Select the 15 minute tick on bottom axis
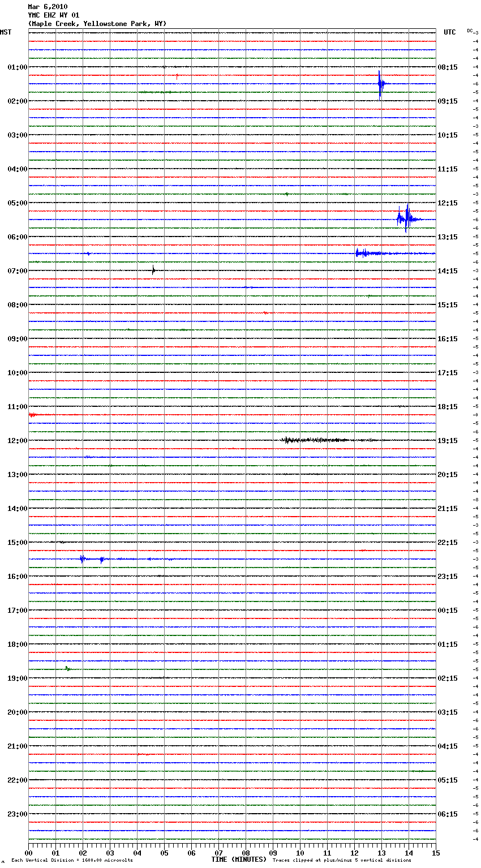 (436, 853)
